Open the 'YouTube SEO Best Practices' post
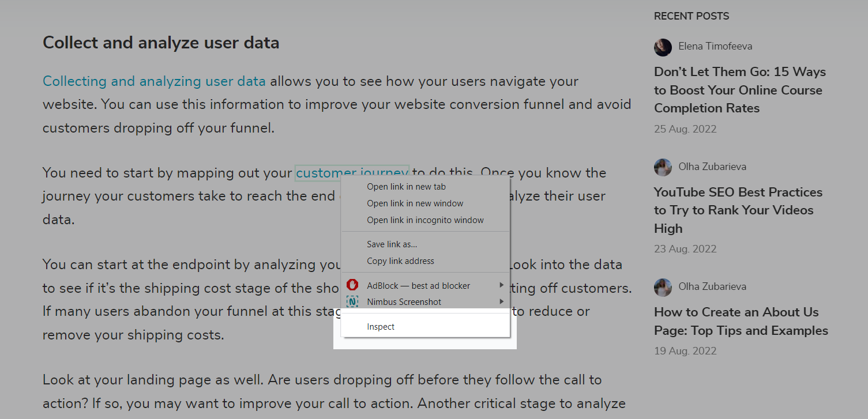 pos(738,210)
